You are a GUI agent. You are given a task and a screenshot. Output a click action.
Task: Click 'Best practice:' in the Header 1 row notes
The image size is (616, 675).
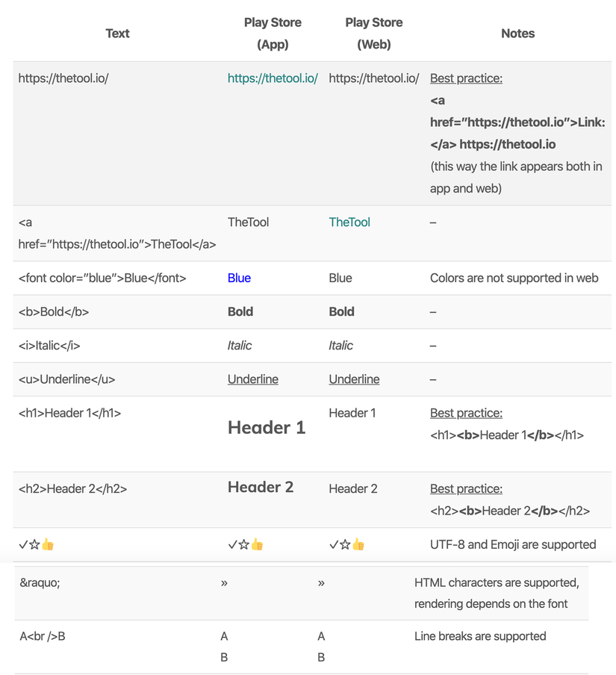tap(466, 413)
